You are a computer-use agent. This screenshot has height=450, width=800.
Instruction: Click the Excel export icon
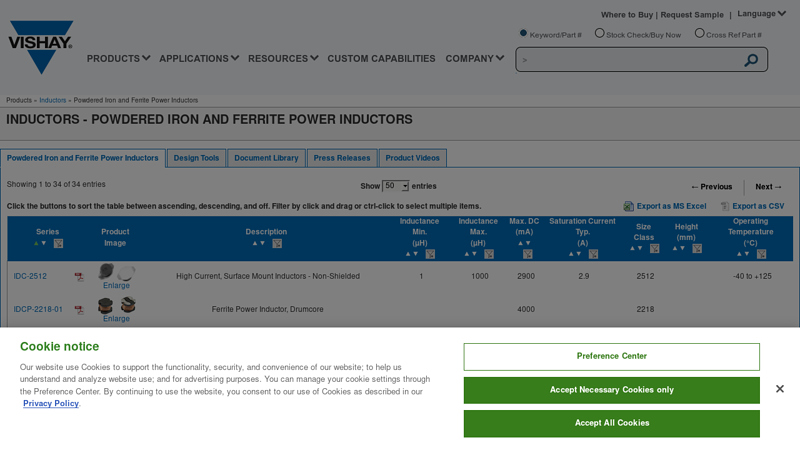pyautogui.click(x=629, y=206)
